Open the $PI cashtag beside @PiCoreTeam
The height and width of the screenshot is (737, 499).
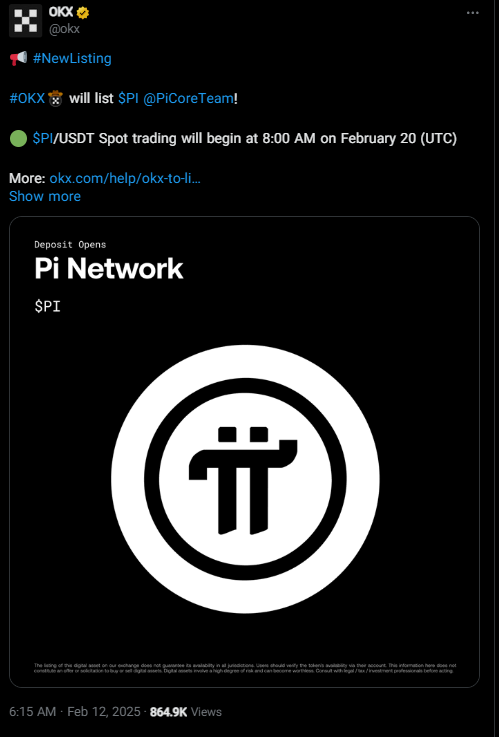click(128, 99)
